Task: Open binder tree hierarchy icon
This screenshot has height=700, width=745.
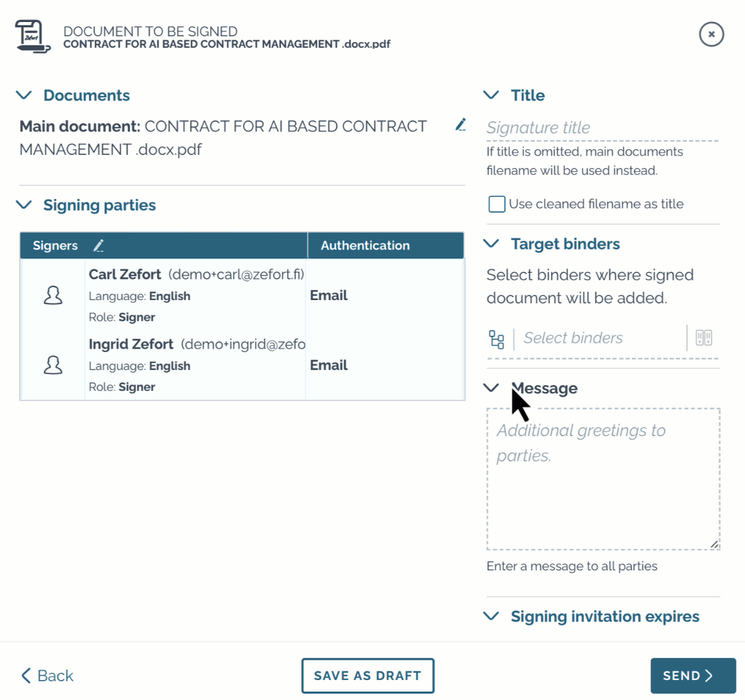Action: 496,340
